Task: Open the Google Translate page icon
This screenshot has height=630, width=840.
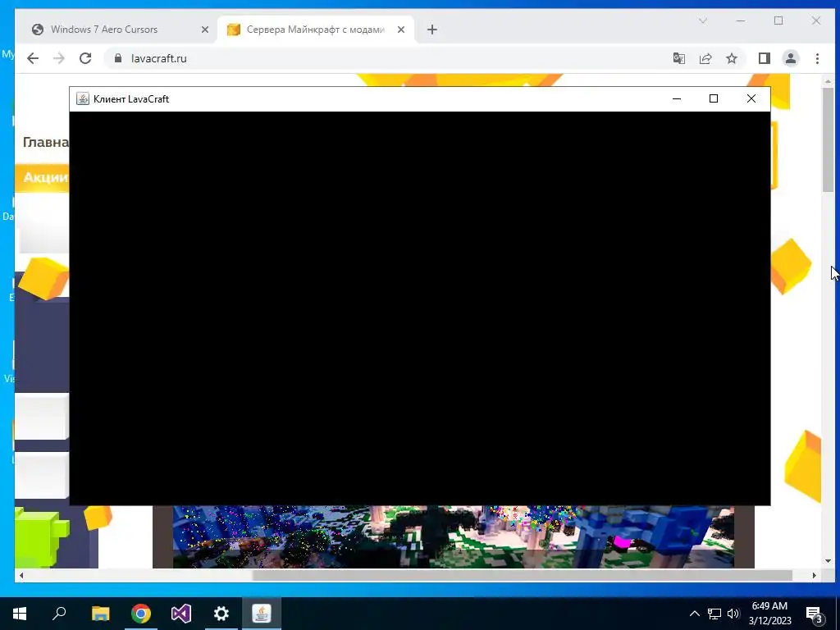Action: coord(678,58)
